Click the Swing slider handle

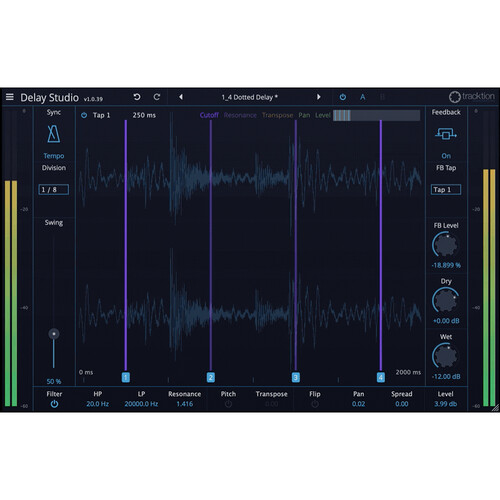[54, 334]
